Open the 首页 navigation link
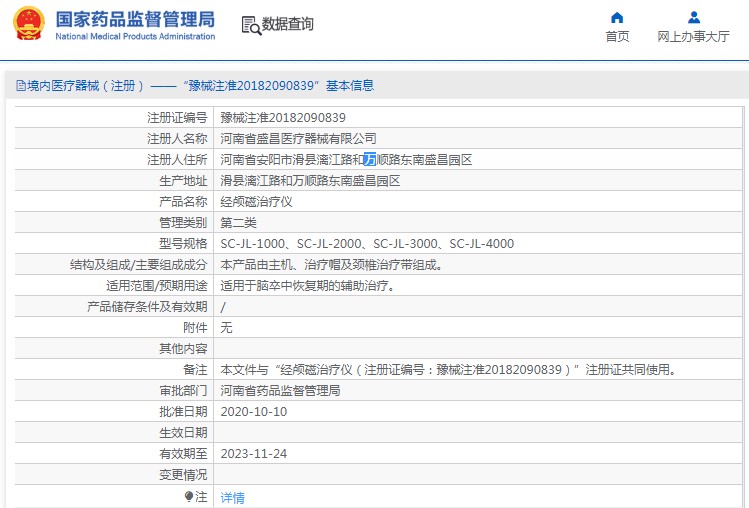Screen dimensions: 749x508 pos(617,37)
